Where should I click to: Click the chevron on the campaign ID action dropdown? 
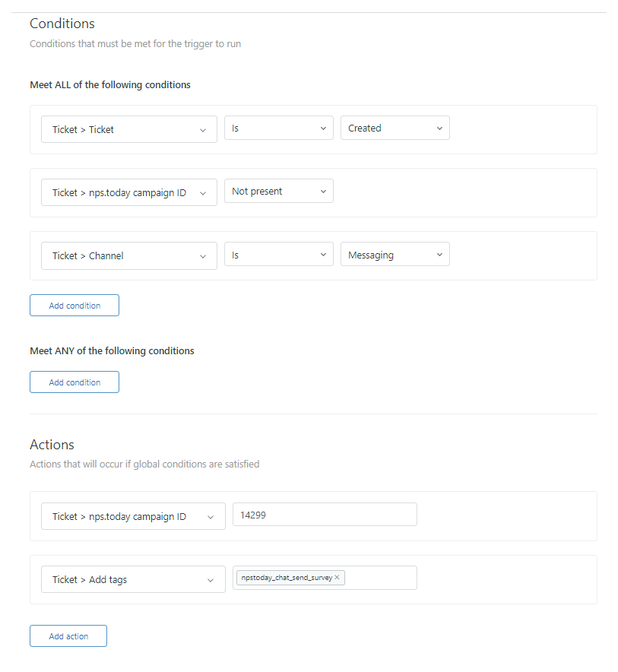pyautogui.click(x=211, y=516)
